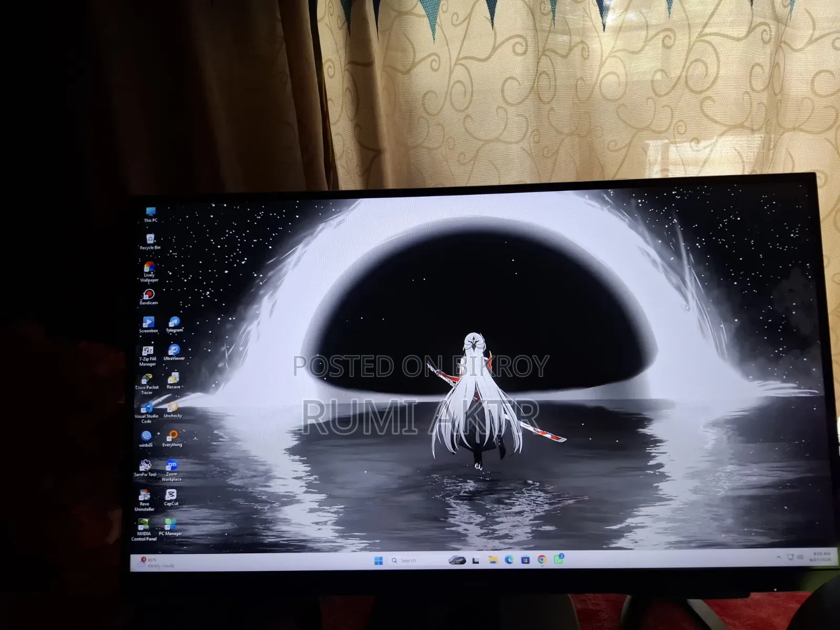
Task: Select the winbox desktop shortcut
Action: pyautogui.click(x=146, y=439)
